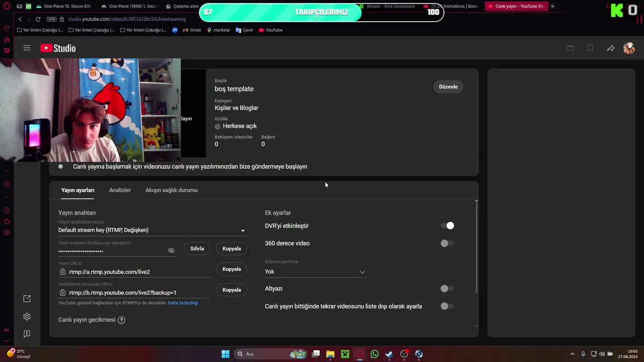Viewport: 644px width, 362px height.
Task: Click the external-link icon in Studio sidebar
Action: tap(27, 299)
